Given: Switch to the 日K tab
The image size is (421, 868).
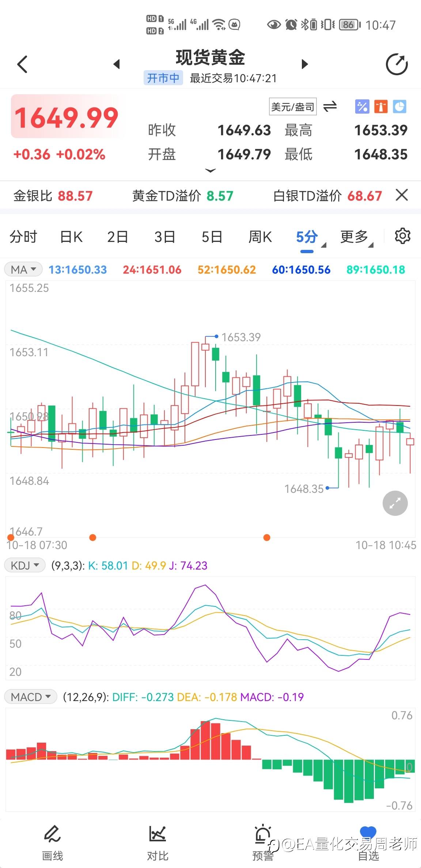Looking at the screenshot, I should pyautogui.click(x=71, y=237).
